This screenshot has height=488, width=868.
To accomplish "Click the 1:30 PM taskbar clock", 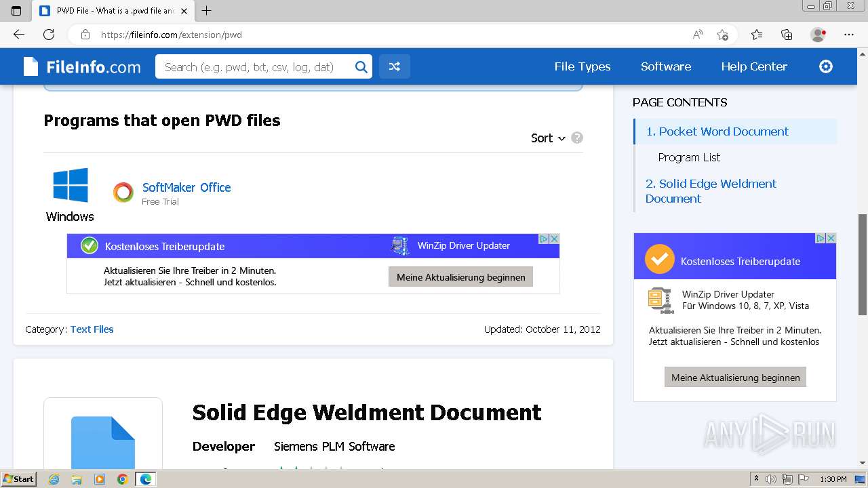I will [x=833, y=479].
